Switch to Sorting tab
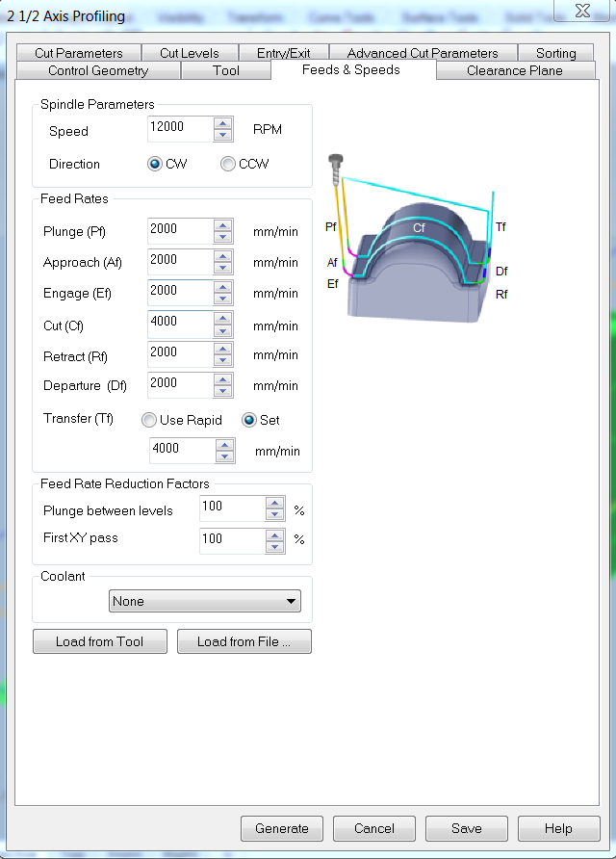Image resolution: width=616 pixels, height=859 pixels. [x=555, y=53]
